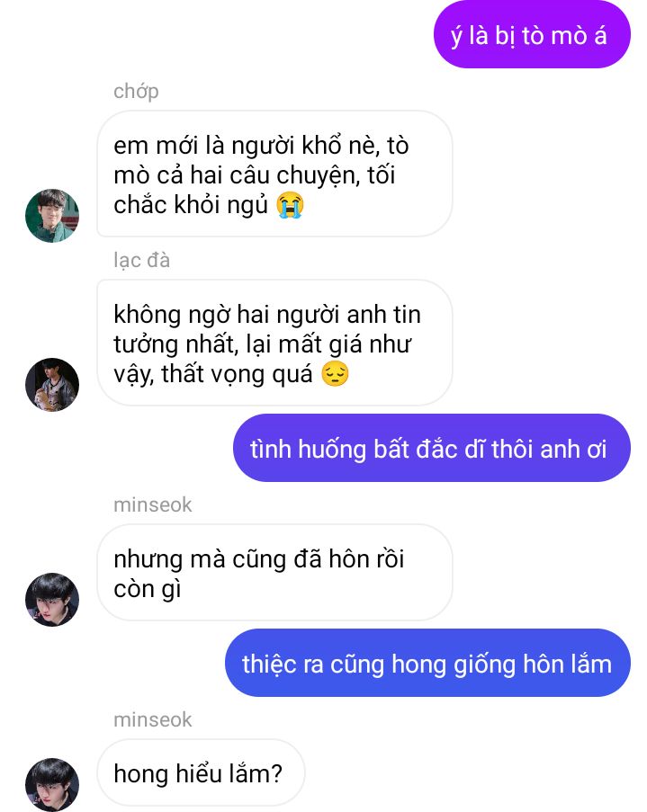Select message 'nhưng mà cũng đã hôn rồi'
647x812 pixels.
coord(274,572)
